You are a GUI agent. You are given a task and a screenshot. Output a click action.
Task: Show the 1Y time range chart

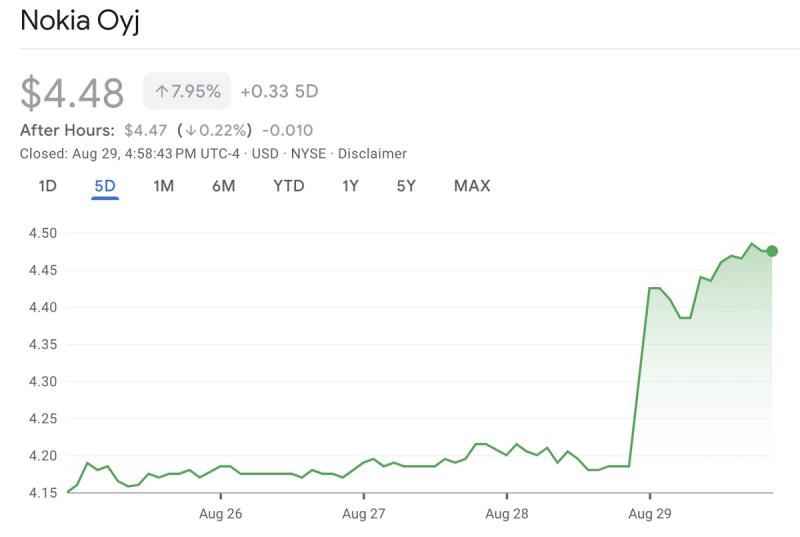tap(350, 186)
